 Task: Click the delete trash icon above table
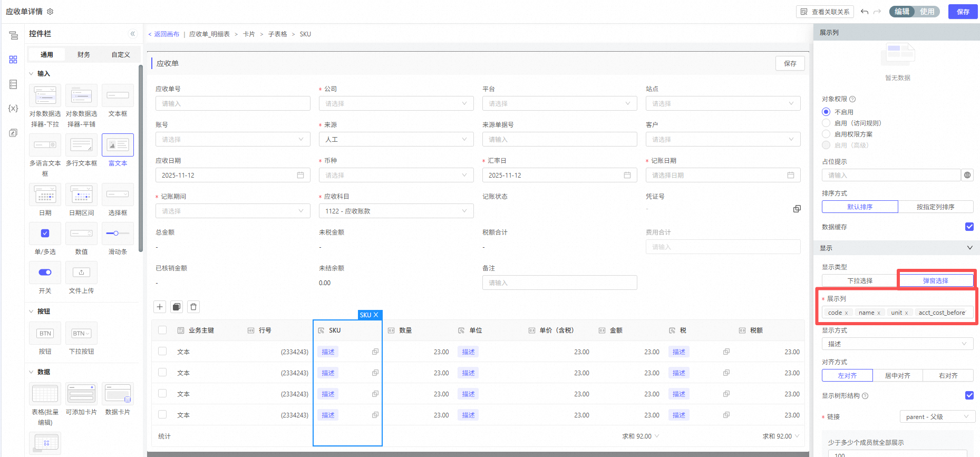point(193,307)
